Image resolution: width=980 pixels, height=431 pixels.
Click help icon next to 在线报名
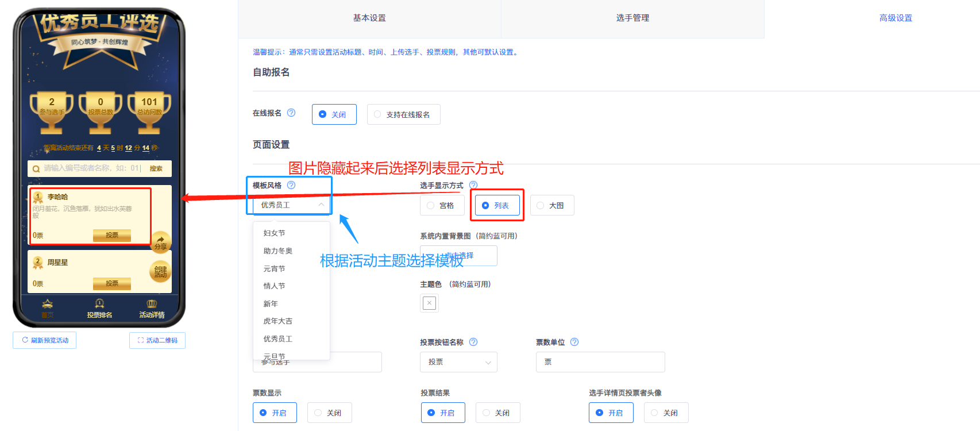(291, 113)
